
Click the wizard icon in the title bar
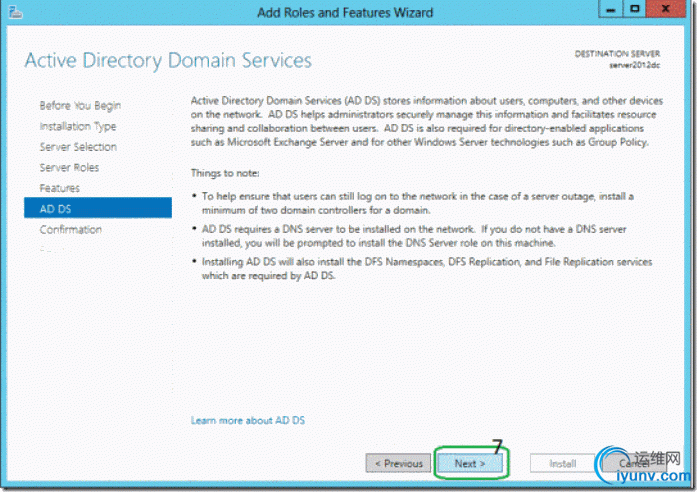16,12
